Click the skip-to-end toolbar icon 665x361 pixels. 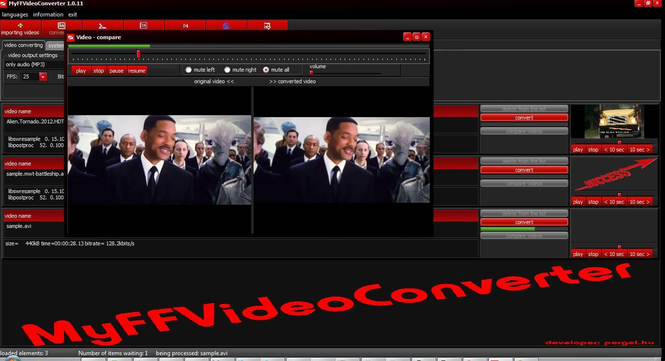click(185, 26)
